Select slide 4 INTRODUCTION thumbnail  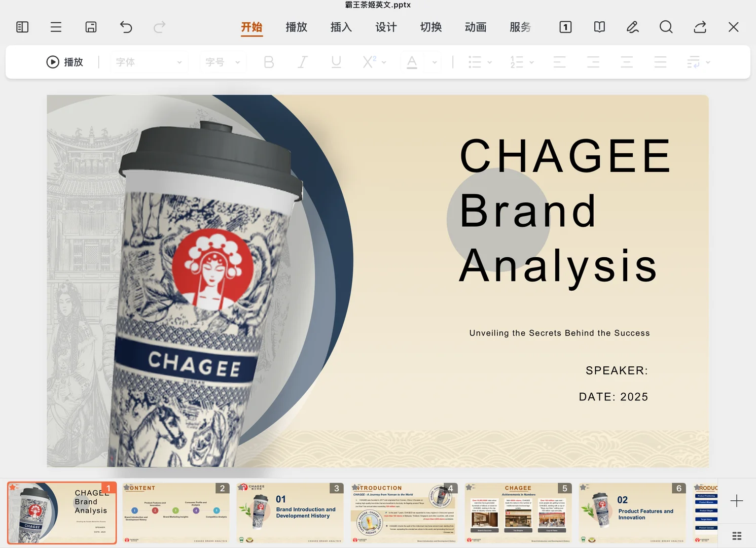click(x=404, y=513)
